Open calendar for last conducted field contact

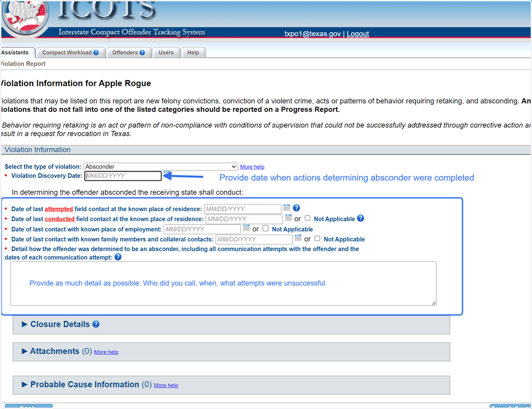pos(288,218)
